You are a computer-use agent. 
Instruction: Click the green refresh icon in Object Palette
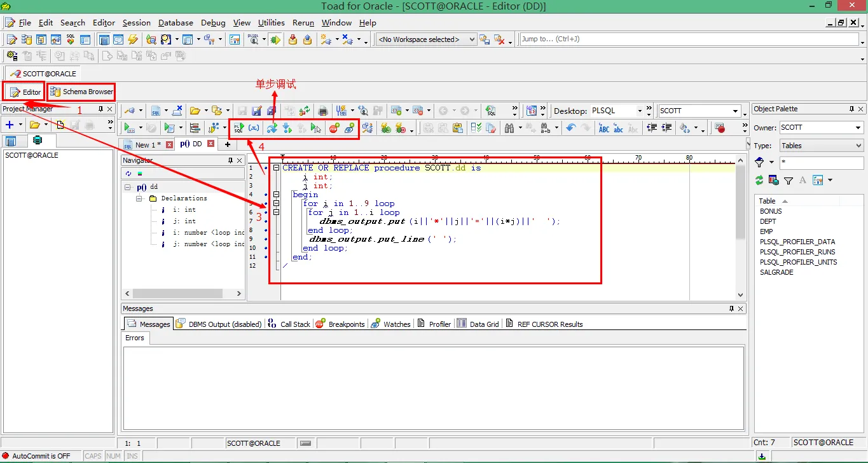(x=759, y=181)
